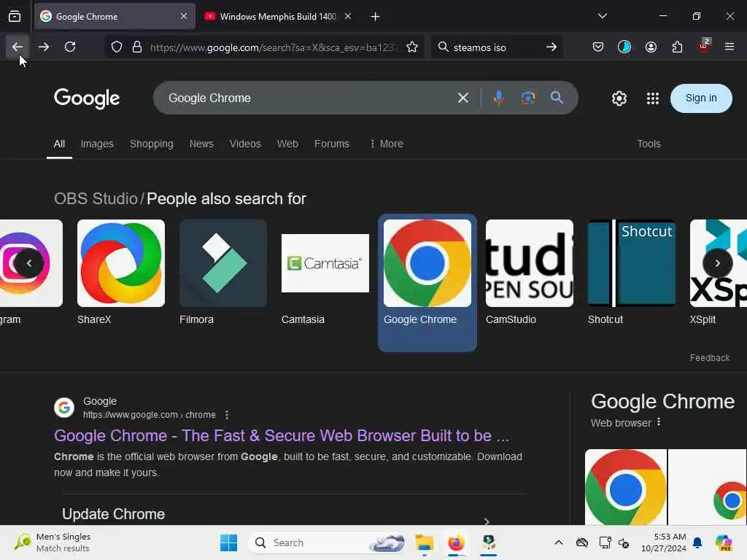This screenshot has height=560, width=747.
Task: Select the Camtasia thumbnail
Action: coord(325,262)
